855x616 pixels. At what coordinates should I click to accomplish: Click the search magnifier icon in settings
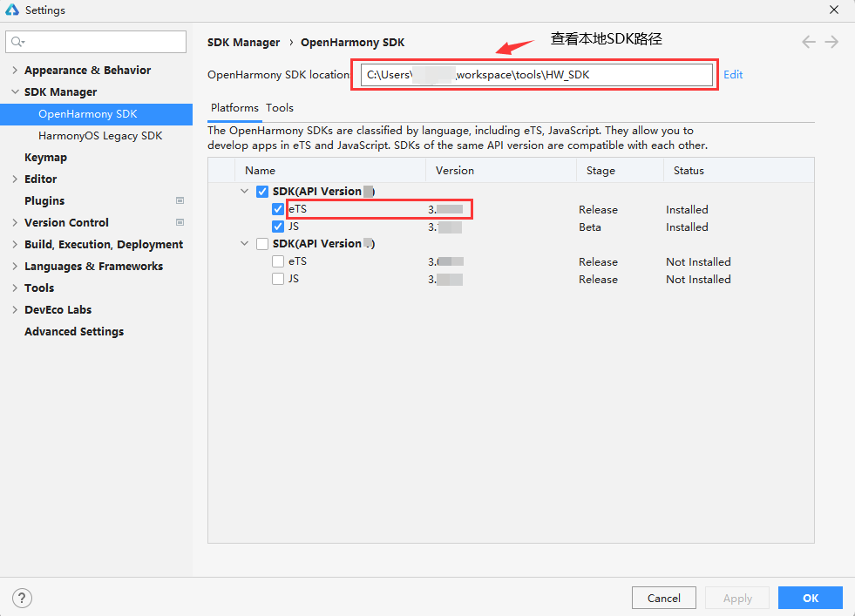pyautogui.click(x=17, y=42)
